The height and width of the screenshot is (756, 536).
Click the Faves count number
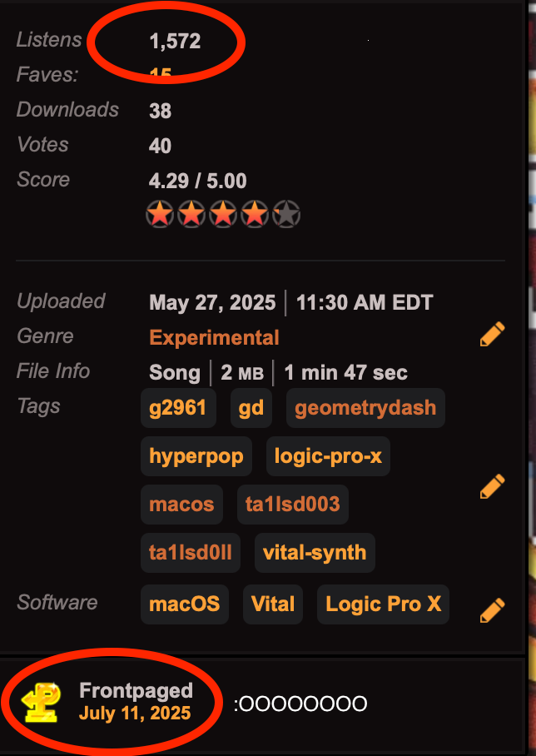pyautogui.click(x=160, y=74)
